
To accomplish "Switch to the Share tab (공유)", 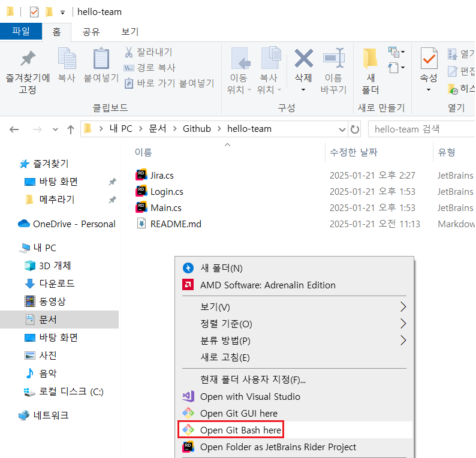I will [x=91, y=32].
